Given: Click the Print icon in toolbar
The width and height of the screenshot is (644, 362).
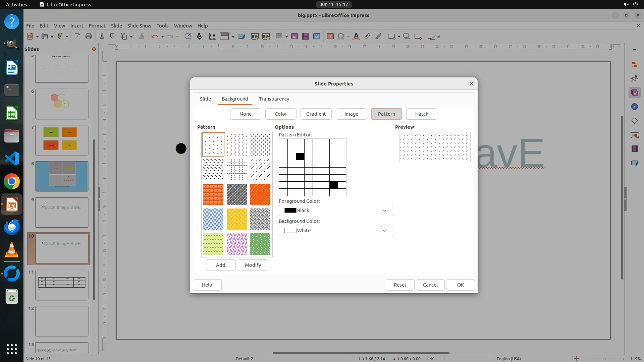Looking at the screenshot, I should coord(89,37).
